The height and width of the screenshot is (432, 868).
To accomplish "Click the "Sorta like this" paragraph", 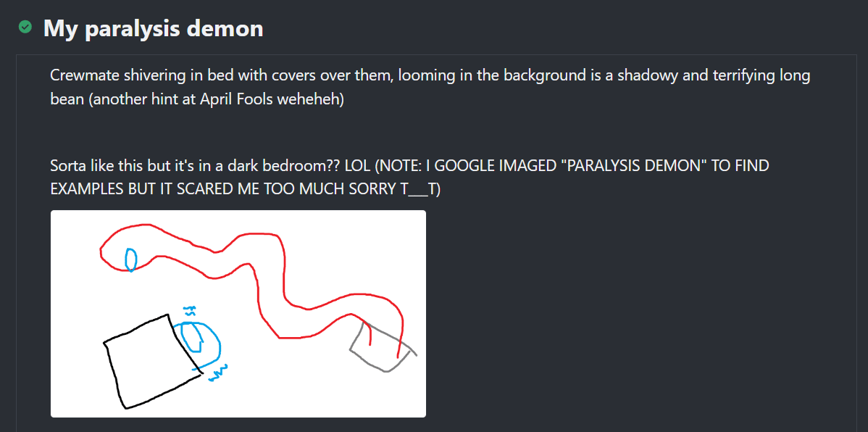I will coord(409,178).
